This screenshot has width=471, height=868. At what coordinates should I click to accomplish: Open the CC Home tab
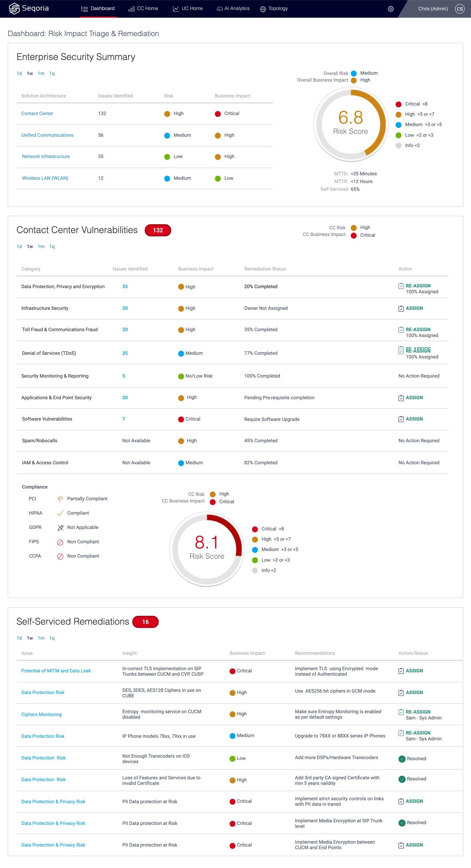(x=143, y=8)
